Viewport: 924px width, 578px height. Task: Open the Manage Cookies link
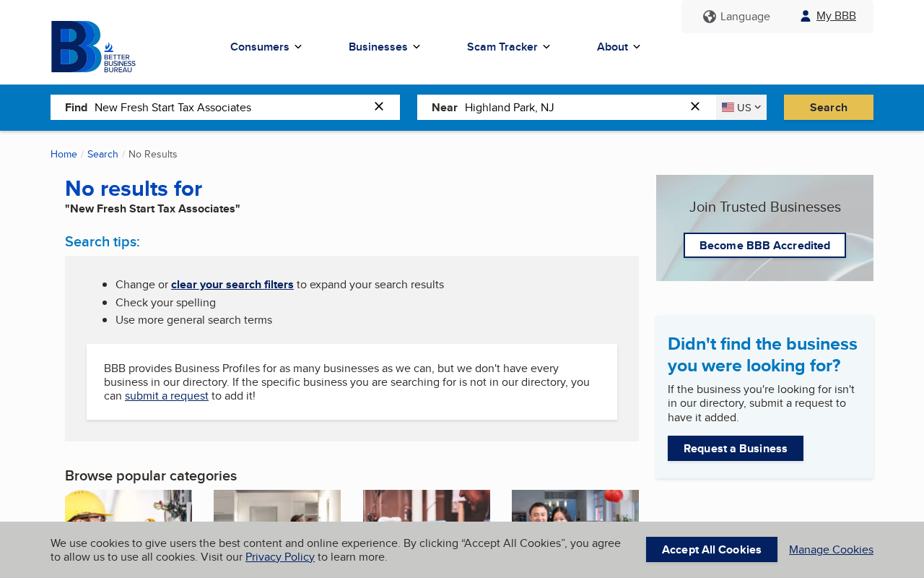831,550
